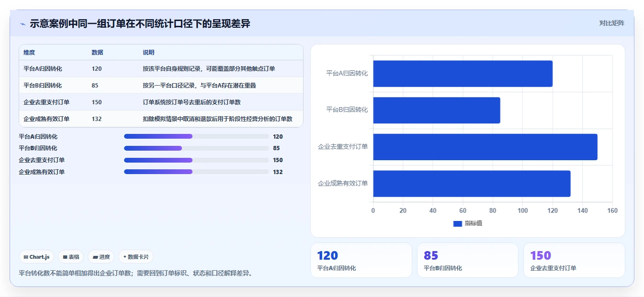Click the 企业去重支付订单 cell in the table
Image resolution: width=644 pixels, height=297 pixels.
tap(46, 102)
